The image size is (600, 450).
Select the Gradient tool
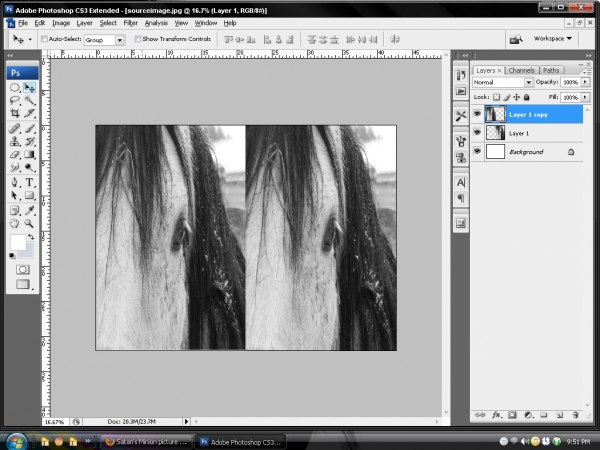[29, 155]
